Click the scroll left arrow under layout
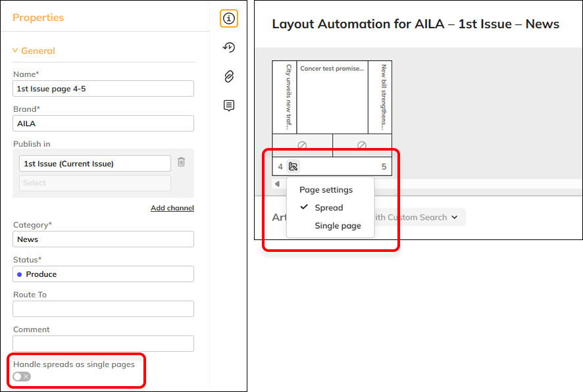The height and width of the screenshot is (392, 583). [x=277, y=184]
